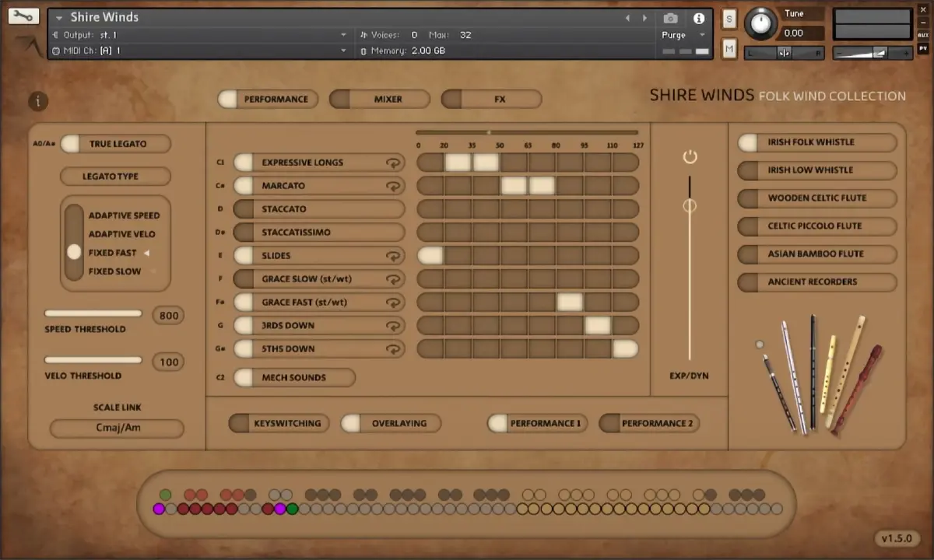The image size is (934, 560).
Task: Click the loop icon on Slides row
Action: click(x=393, y=256)
